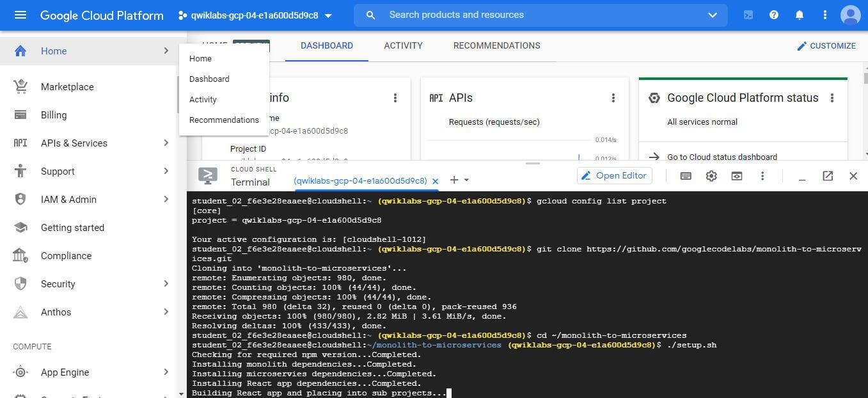Open Cloud Shell three-dot more menu
868x398 pixels.
pos(762,176)
